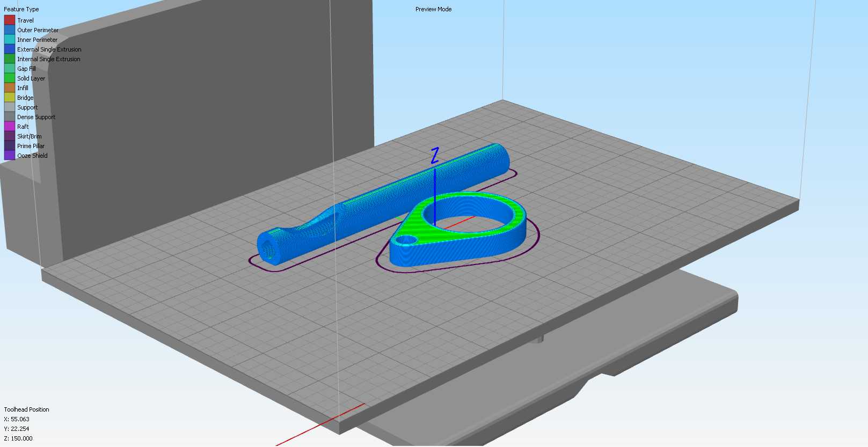Viewport: 868px width, 447px height.
Task: Click the Prime Pillar color swatch
Action: point(10,146)
